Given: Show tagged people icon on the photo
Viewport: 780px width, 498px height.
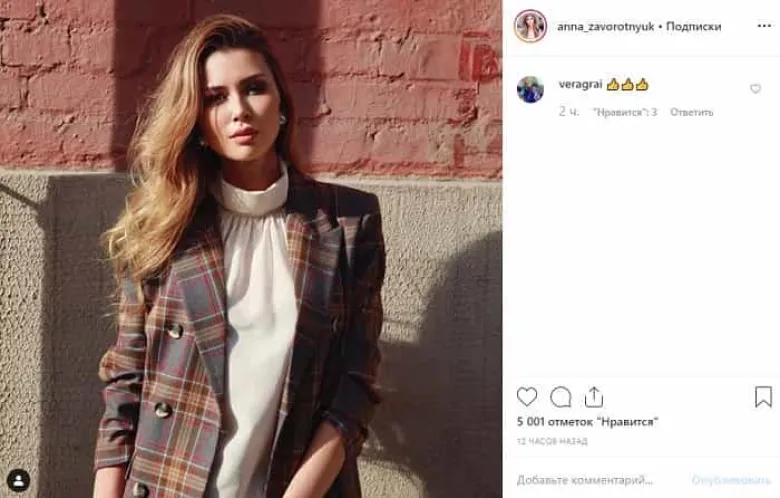Looking at the screenshot, I should click(18, 481).
